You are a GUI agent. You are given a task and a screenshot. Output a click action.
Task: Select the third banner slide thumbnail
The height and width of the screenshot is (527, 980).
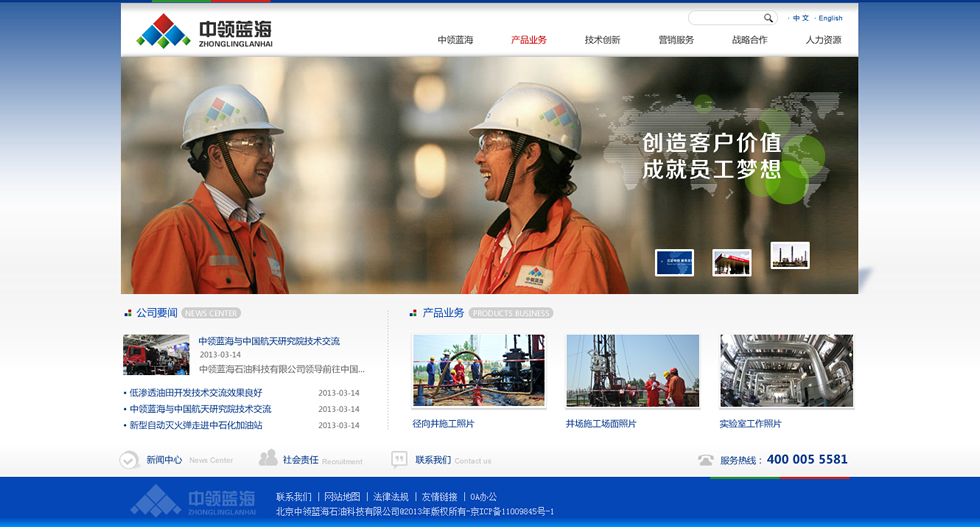[789, 255]
